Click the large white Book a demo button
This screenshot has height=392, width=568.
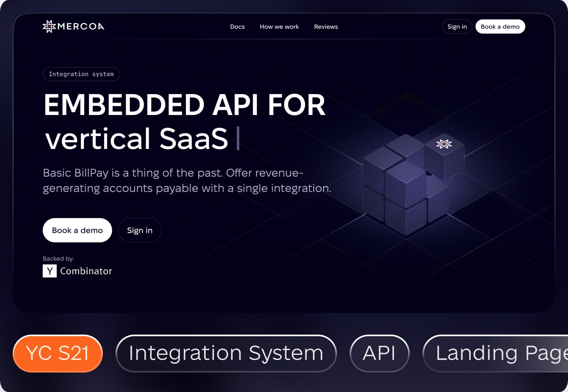coord(77,230)
